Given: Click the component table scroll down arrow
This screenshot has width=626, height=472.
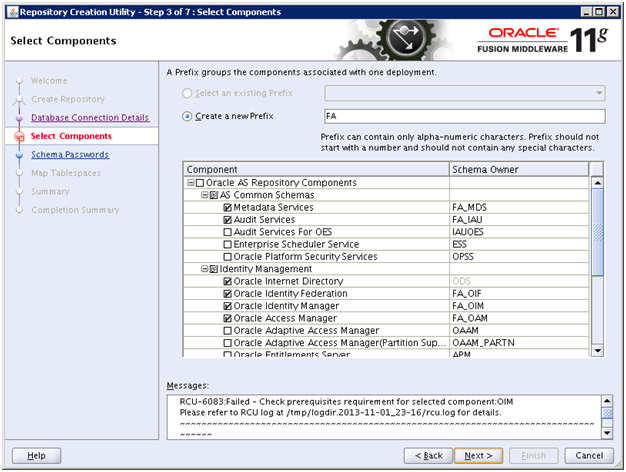Looking at the screenshot, I should 598,351.
